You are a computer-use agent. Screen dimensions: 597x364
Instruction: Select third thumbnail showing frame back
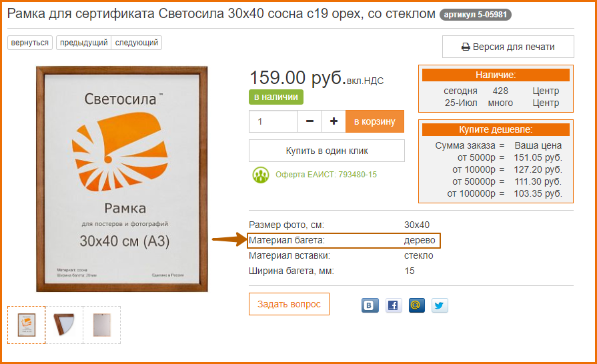[x=101, y=325]
